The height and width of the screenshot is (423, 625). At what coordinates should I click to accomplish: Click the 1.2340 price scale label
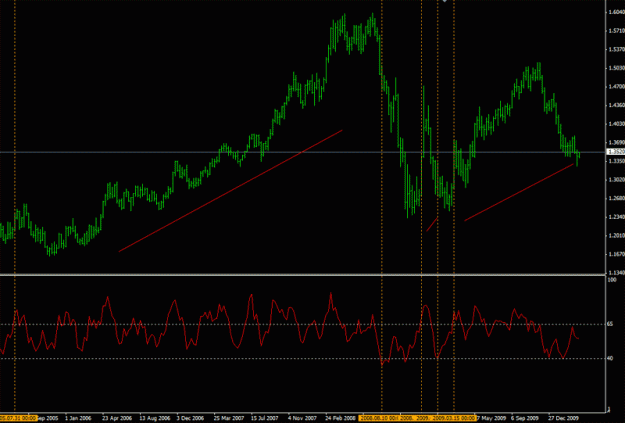pyautogui.click(x=616, y=217)
